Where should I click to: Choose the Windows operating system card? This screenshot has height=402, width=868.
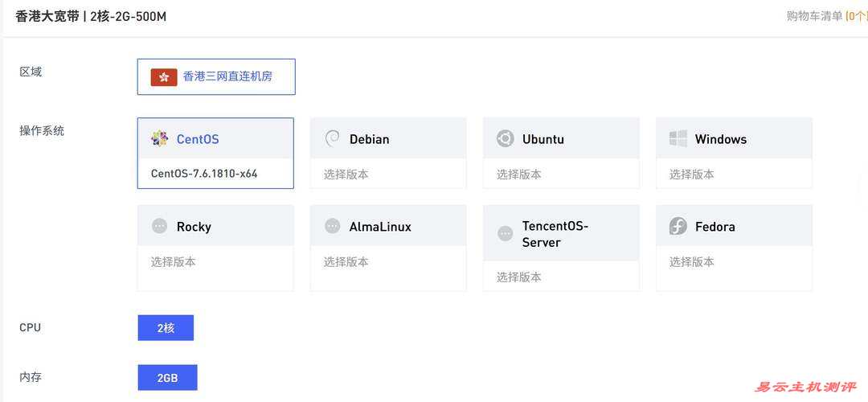tap(734, 153)
